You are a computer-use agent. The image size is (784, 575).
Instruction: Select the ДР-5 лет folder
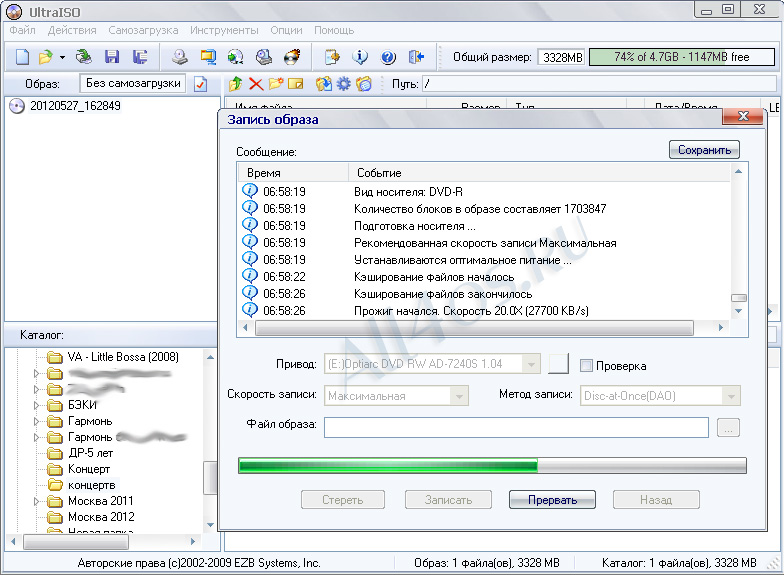click(x=90, y=453)
